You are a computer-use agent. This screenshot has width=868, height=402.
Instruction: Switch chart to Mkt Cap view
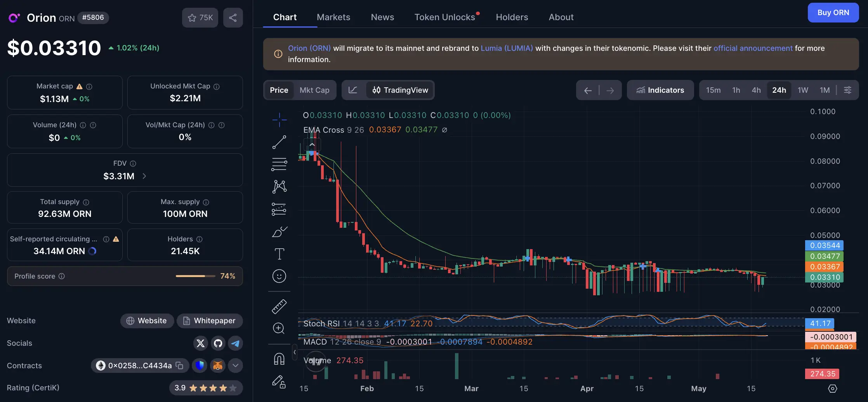[x=314, y=90]
